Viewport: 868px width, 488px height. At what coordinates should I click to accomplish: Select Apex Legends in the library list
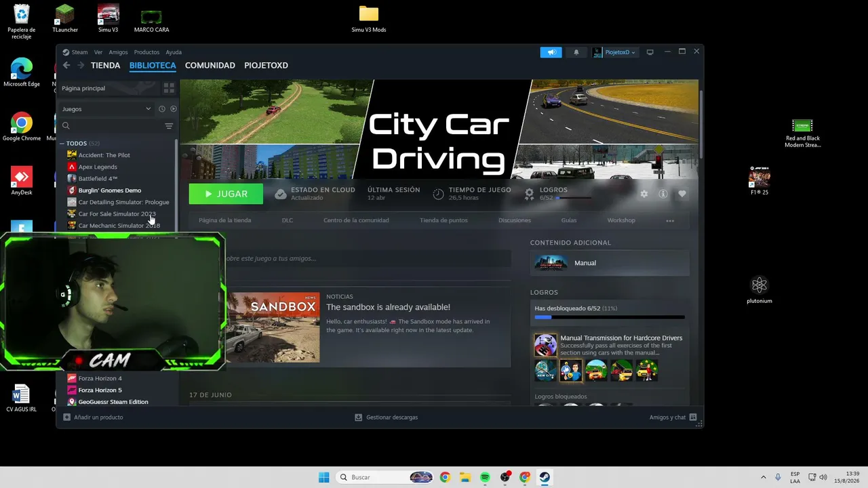point(98,167)
